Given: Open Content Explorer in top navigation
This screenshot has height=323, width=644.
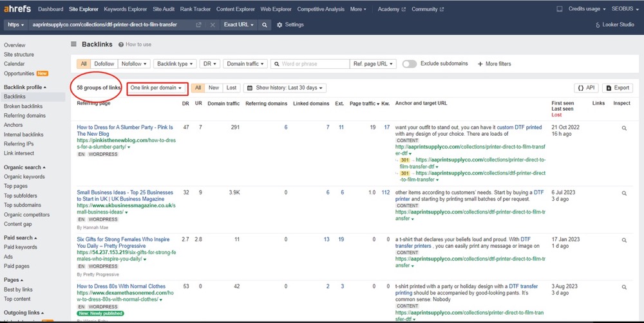Looking at the screenshot, I should click(235, 9).
